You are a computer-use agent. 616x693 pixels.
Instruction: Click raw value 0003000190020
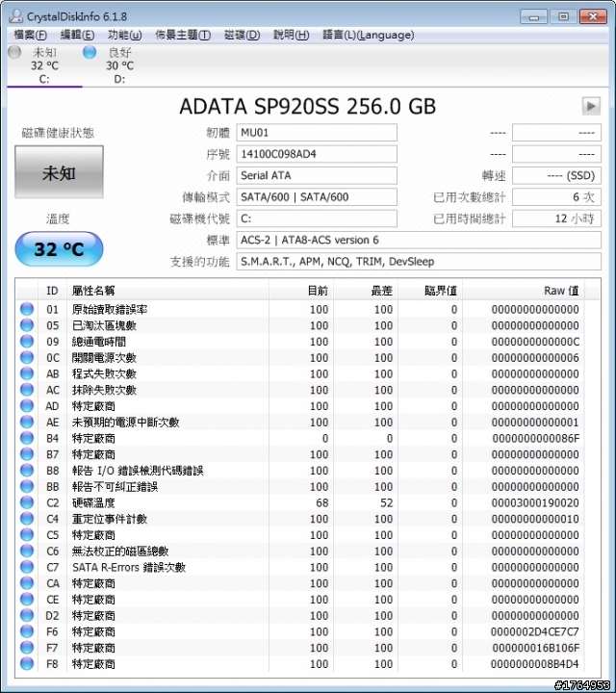tap(535, 503)
